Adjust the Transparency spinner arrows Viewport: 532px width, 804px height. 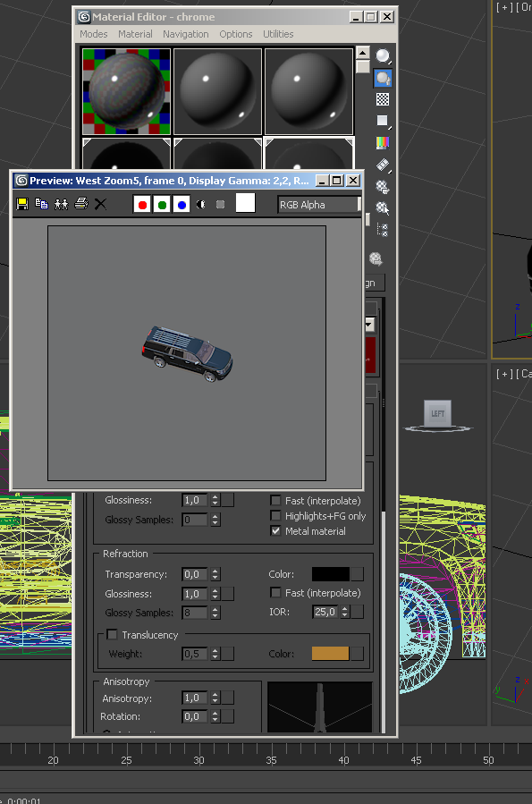(215, 574)
